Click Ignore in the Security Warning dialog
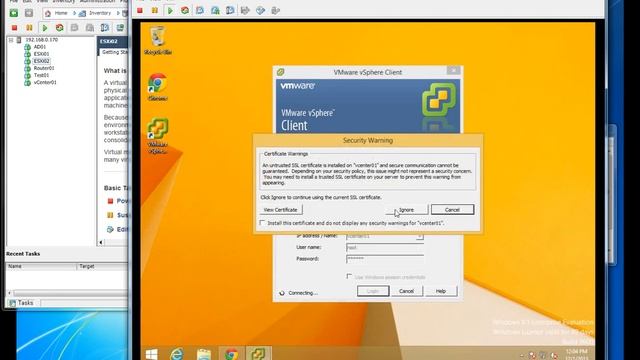The height and width of the screenshot is (360, 640). coord(407,209)
